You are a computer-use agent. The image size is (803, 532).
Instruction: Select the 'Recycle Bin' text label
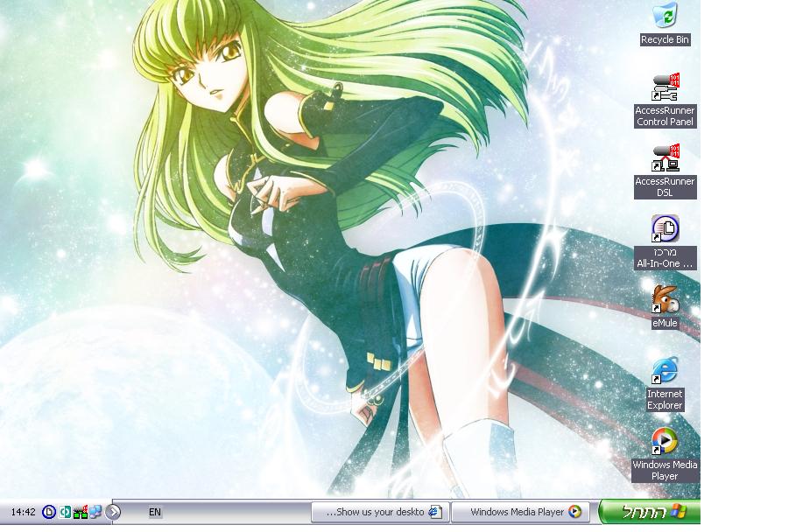[665, 40]
